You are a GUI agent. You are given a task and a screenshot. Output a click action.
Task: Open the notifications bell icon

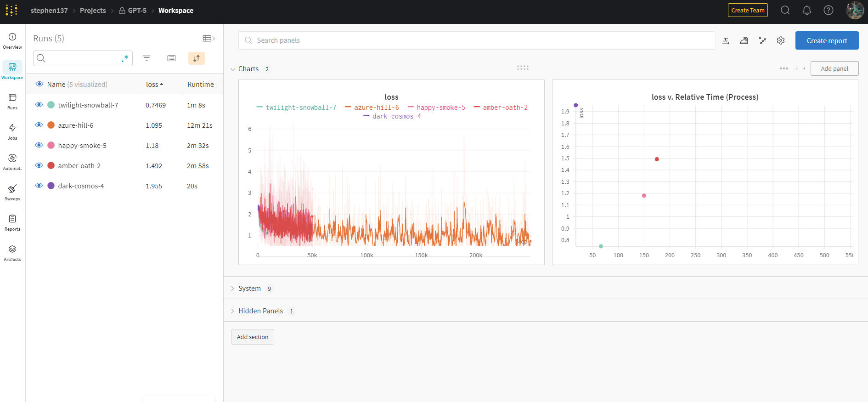[807, 10]
